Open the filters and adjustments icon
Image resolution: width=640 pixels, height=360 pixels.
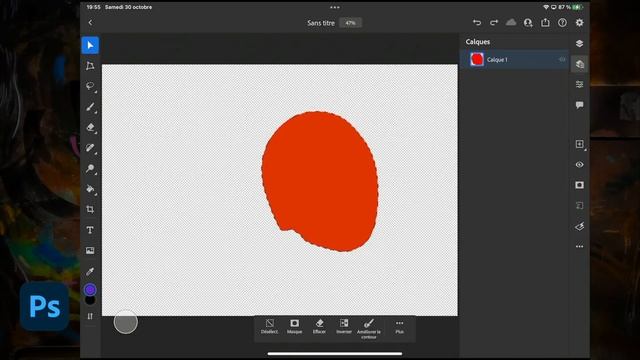pos(580,226)
